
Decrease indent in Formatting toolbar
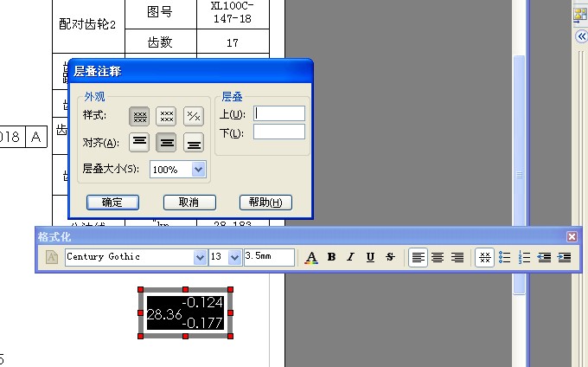coord(544,257)
